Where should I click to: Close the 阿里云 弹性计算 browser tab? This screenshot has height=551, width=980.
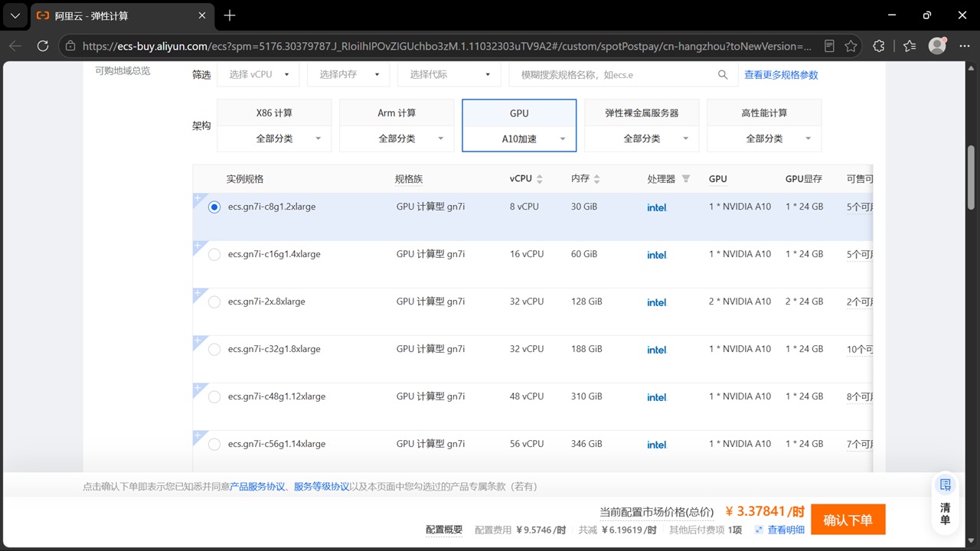202,15
